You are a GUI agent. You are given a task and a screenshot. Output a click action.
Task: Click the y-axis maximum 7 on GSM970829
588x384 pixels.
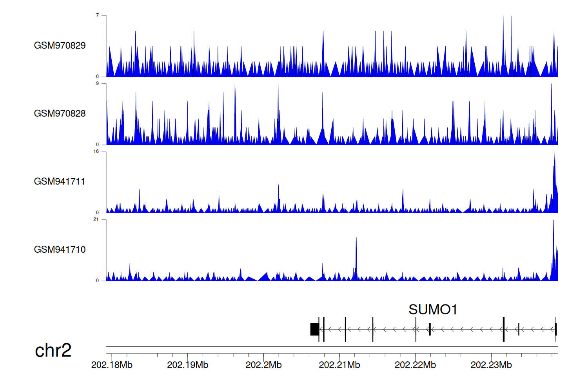[98, 15]
